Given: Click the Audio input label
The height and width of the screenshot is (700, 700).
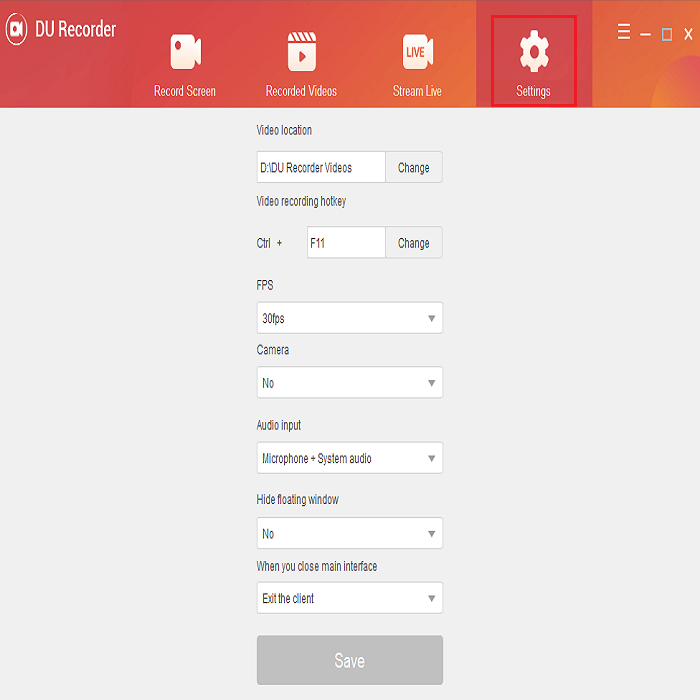Looking at the screenshot, I should [279, 425].
